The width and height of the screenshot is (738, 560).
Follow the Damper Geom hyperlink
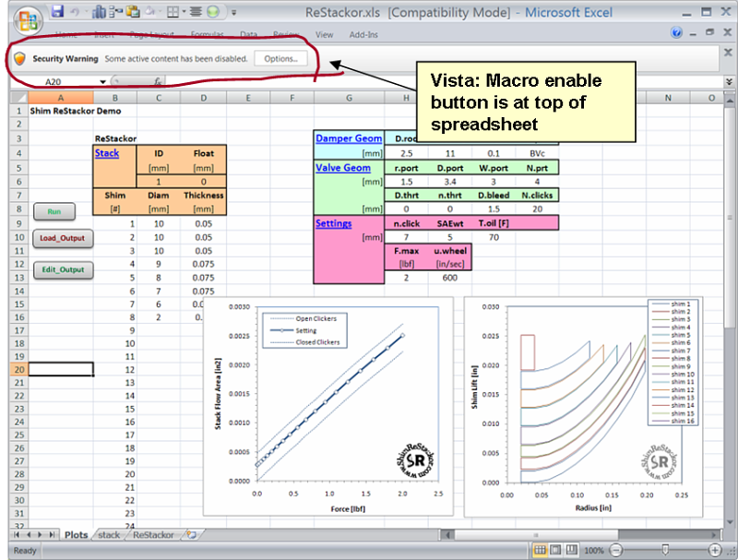click(x=349, y=138)
